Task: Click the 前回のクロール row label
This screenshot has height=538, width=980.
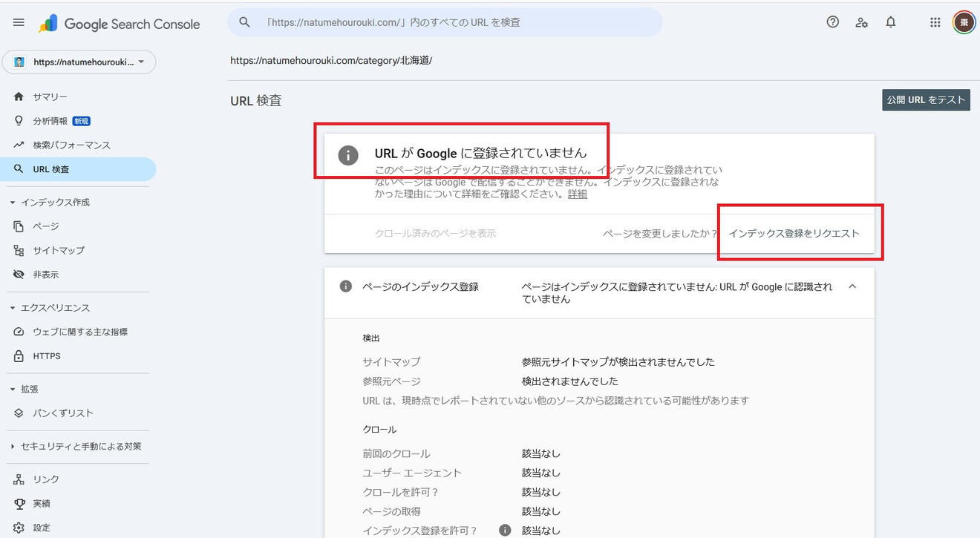Action: (396, 453)
